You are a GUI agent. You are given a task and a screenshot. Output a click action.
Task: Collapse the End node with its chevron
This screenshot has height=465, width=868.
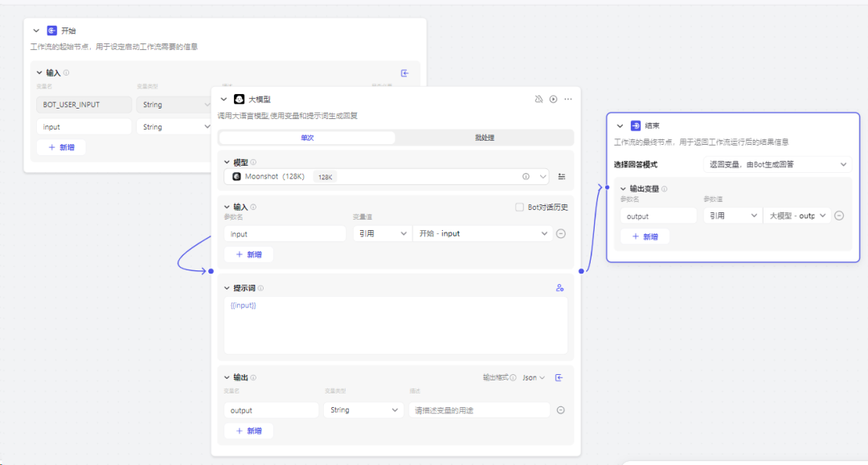620,126
